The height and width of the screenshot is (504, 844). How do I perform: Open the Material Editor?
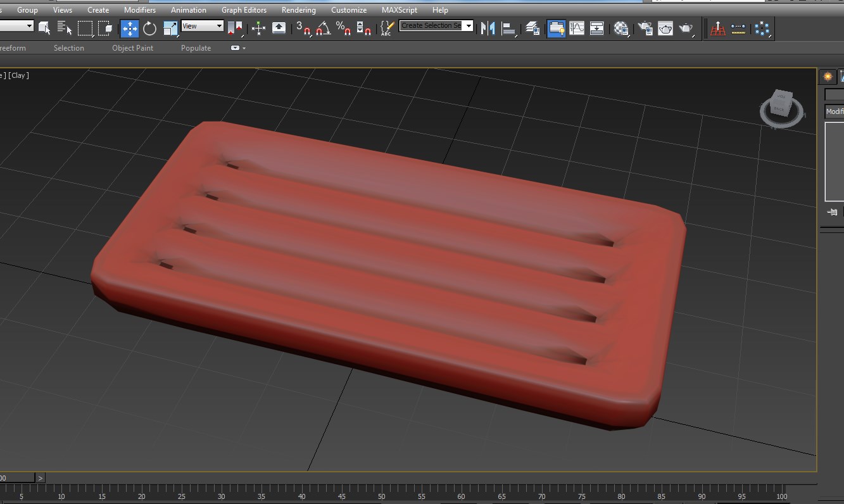coord(621,28)
